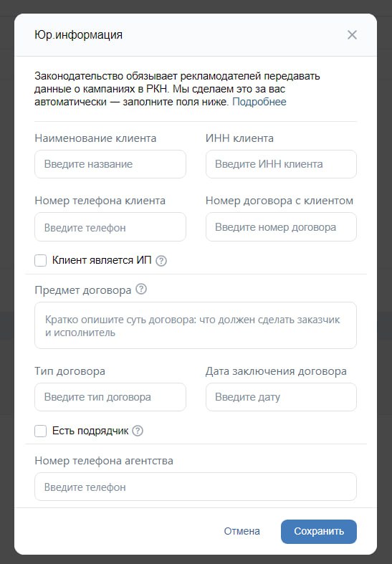Click the Клиент является ИП label text
Viewport: 392px width, 564px height.
102,260
